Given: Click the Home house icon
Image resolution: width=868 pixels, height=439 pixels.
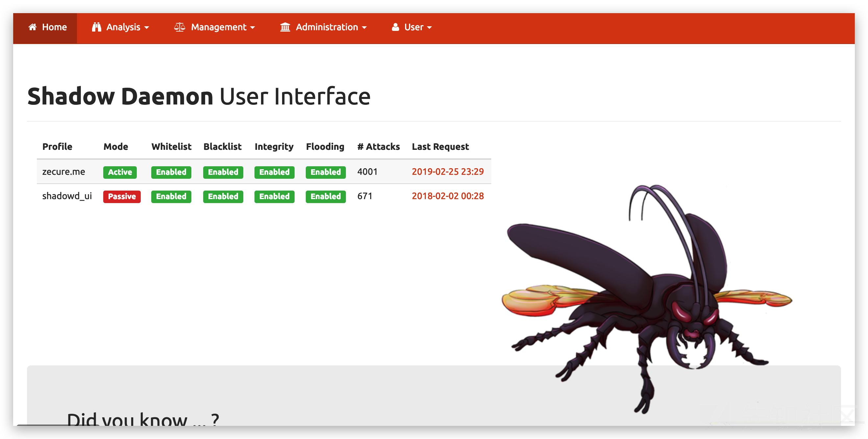Looking at the screenshot, I should [x=32, y=27].
